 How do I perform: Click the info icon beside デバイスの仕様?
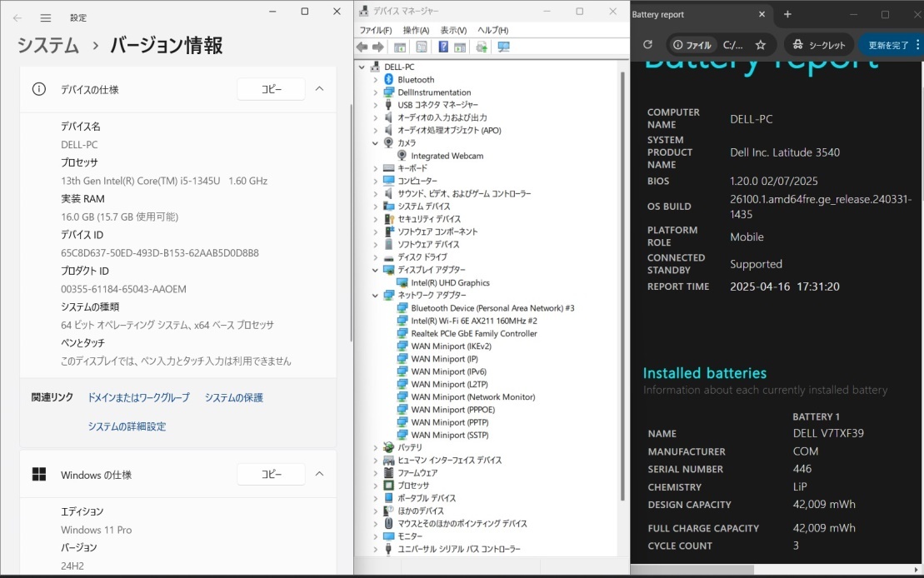(x=39, y=89)
